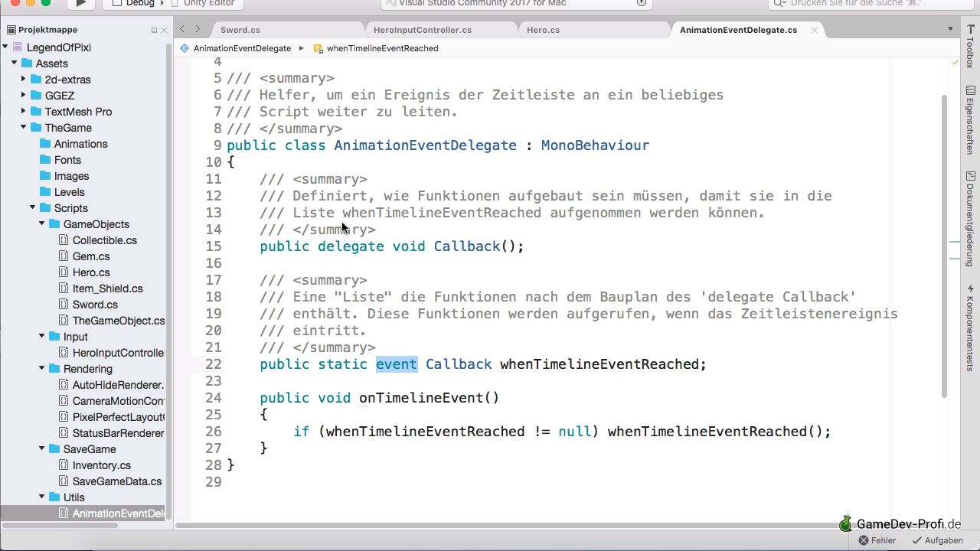
Task: Open Sword.cs in project tree
Action: [x=94, y=305]
